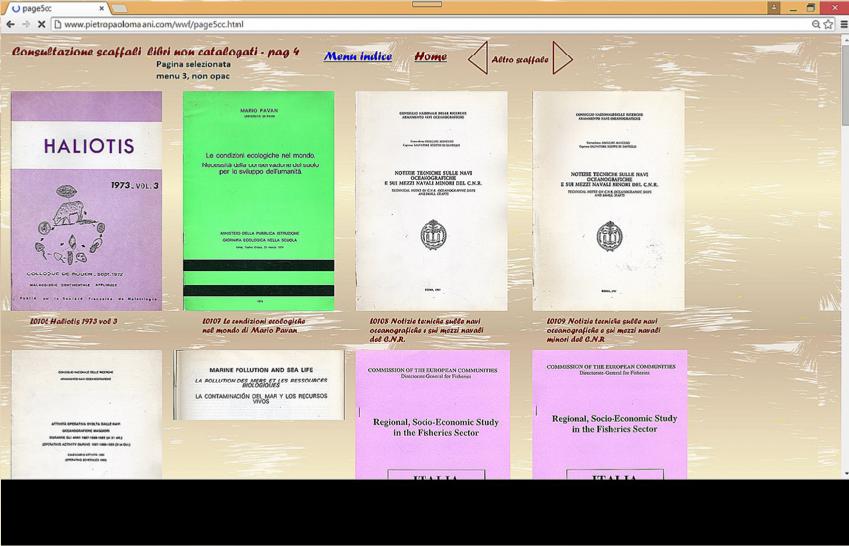The width and height of the screenshot is (849, 546).
Task: Click the address bar URL field
Action: (x=430, y=24)
